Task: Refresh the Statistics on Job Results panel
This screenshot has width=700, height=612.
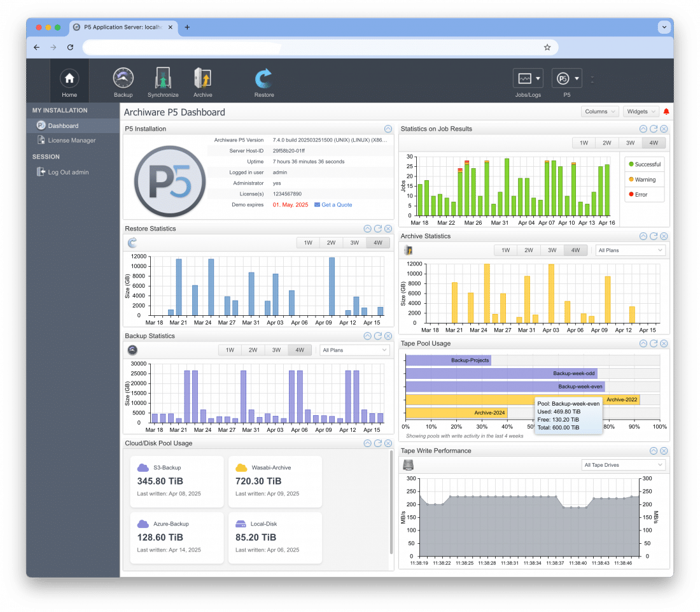Action: 653,128
